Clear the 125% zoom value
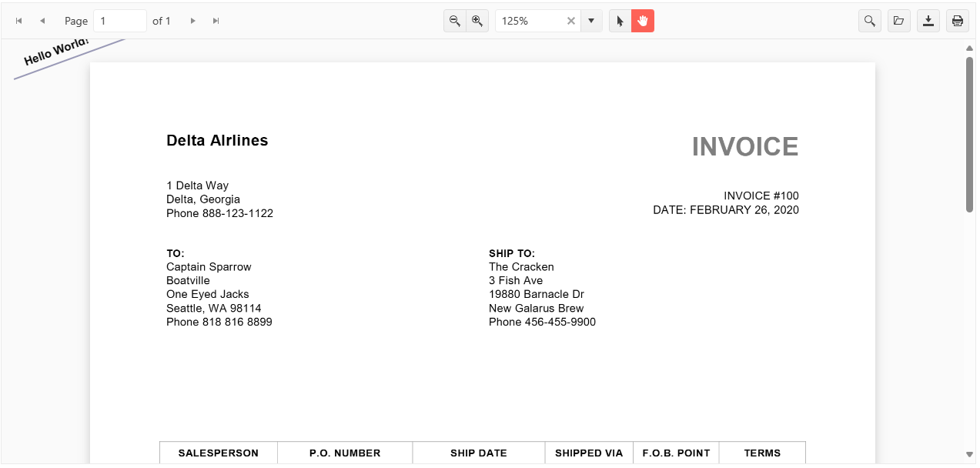The width and height of the screenshot is (980, 468). [571, 21]
